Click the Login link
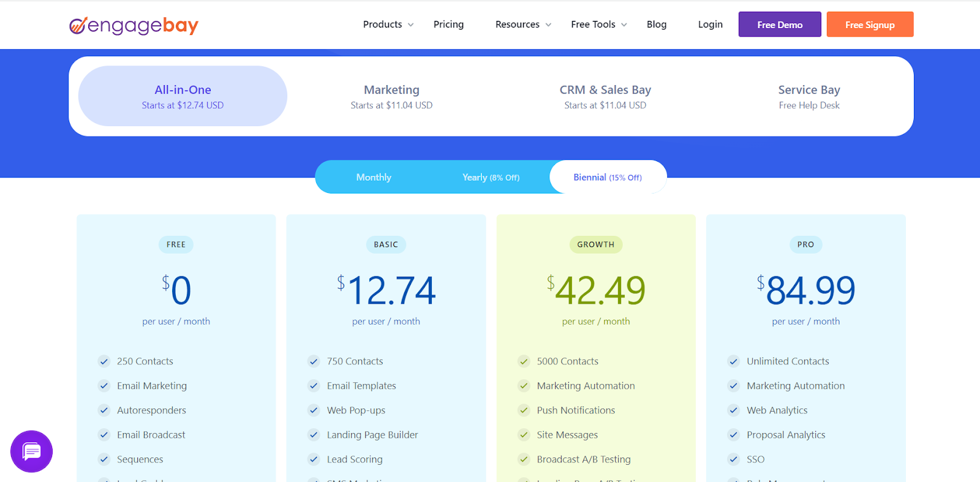The height and width of the screenshot is (482, 980). pyautogui.click(x=710, y=24)
